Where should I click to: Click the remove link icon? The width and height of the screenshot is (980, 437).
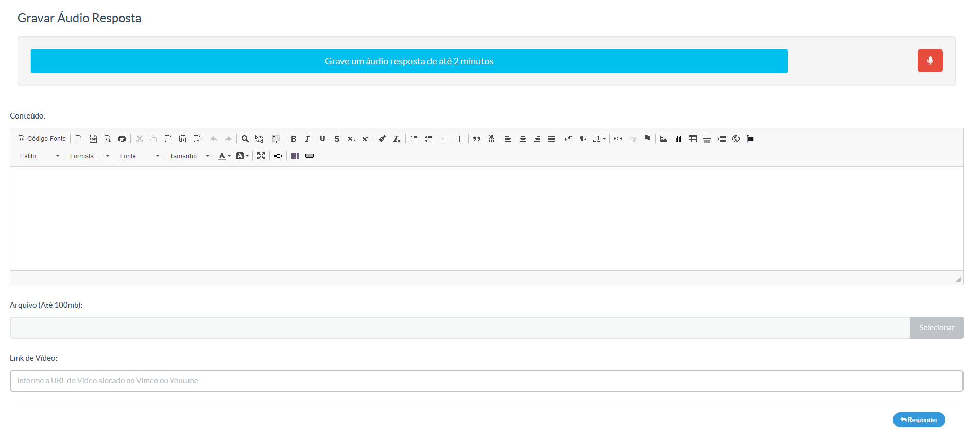click(x=632, y=139)
